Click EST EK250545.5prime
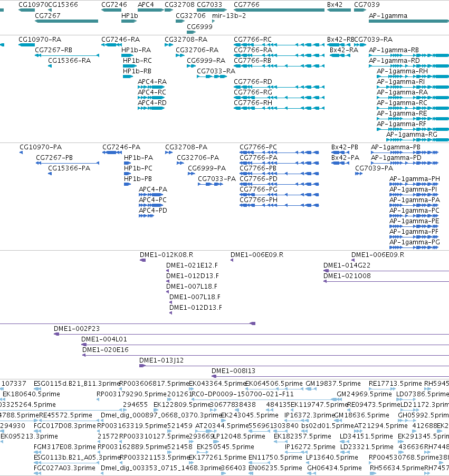Image resolution: width=449 pixels, height=476 pixels. click(x=225, y=447)
